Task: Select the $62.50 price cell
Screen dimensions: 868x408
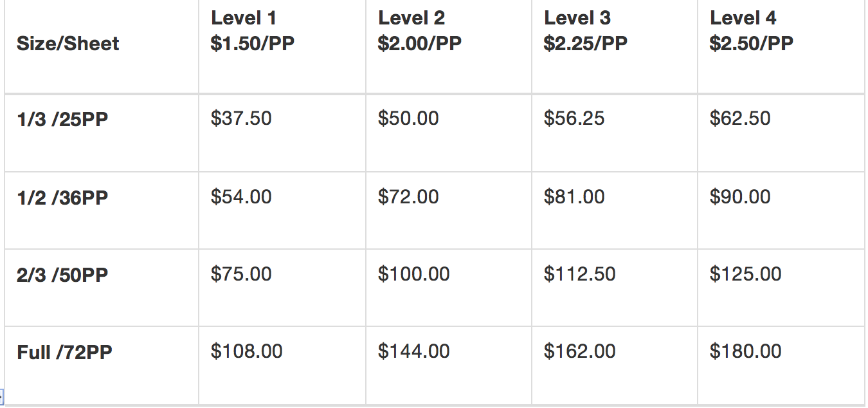Action: (x=740, y=118)
